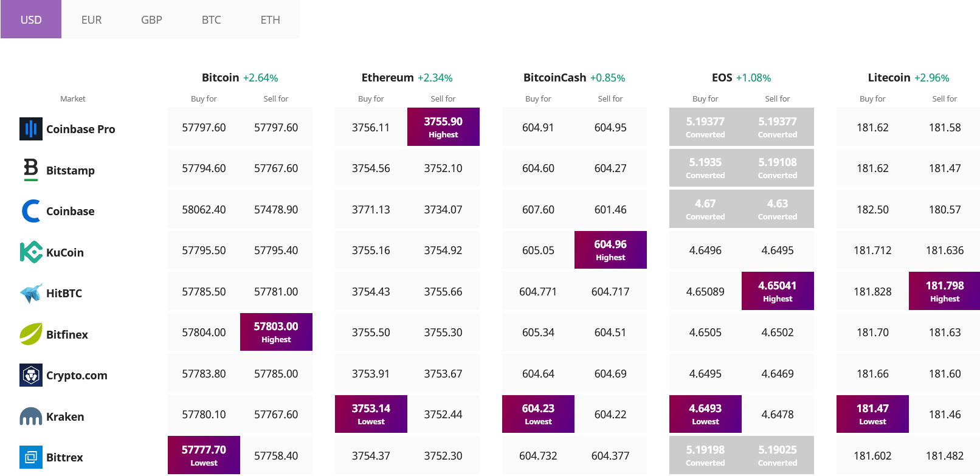
Task: Click the KuCoin logo icon
Action: 31,252
